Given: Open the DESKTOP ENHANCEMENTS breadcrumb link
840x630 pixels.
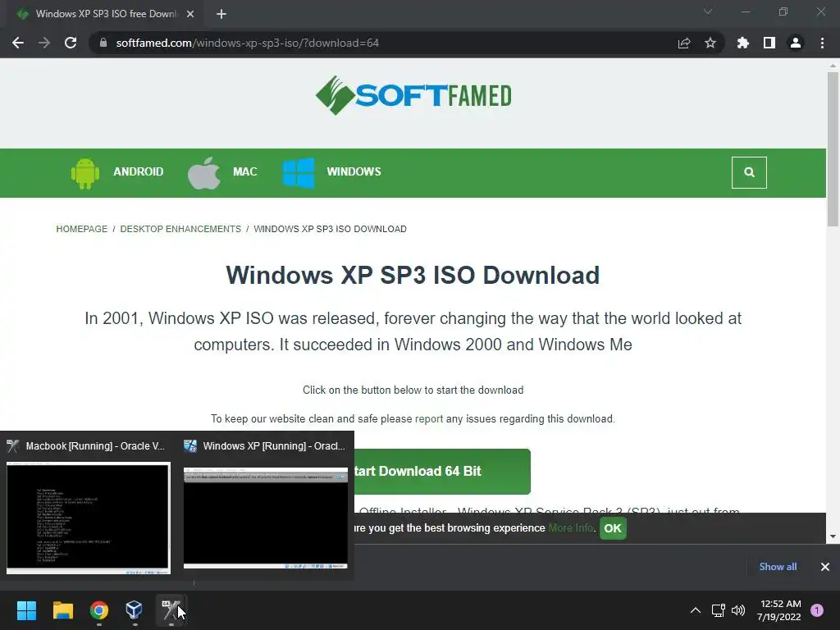Looking at the screenshot, I should point(180,229).
